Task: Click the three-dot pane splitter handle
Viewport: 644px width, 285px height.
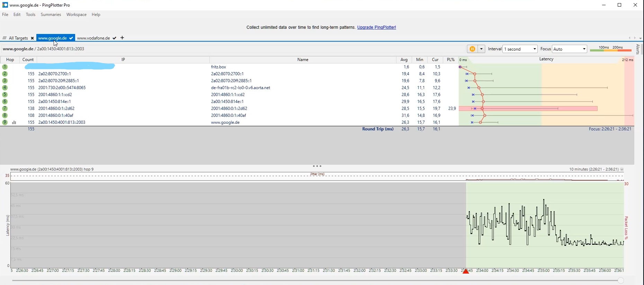Action: [317, 166]
